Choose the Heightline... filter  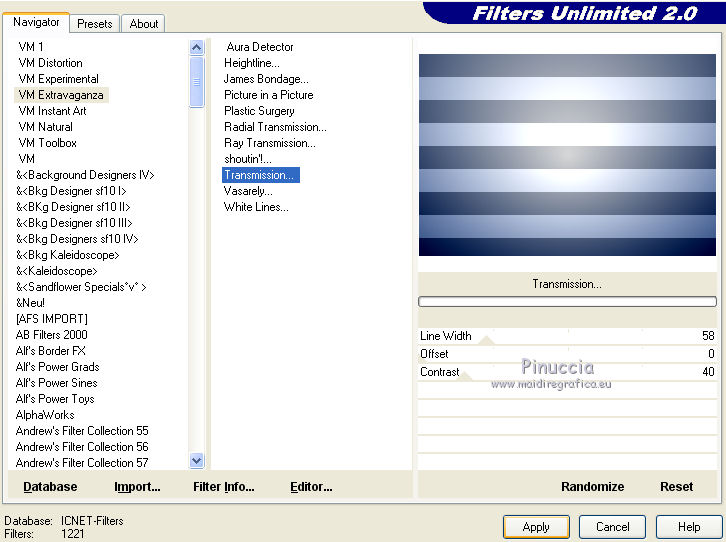(252, 63)
